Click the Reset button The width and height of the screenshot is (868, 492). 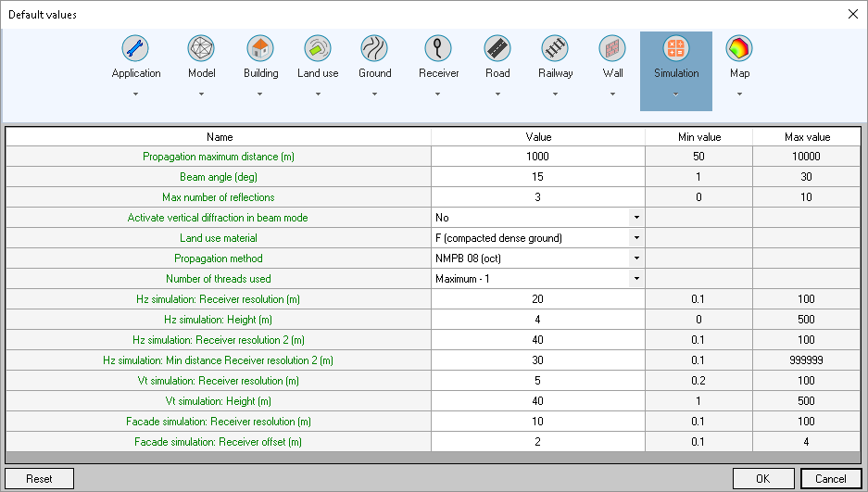[39, 479]
